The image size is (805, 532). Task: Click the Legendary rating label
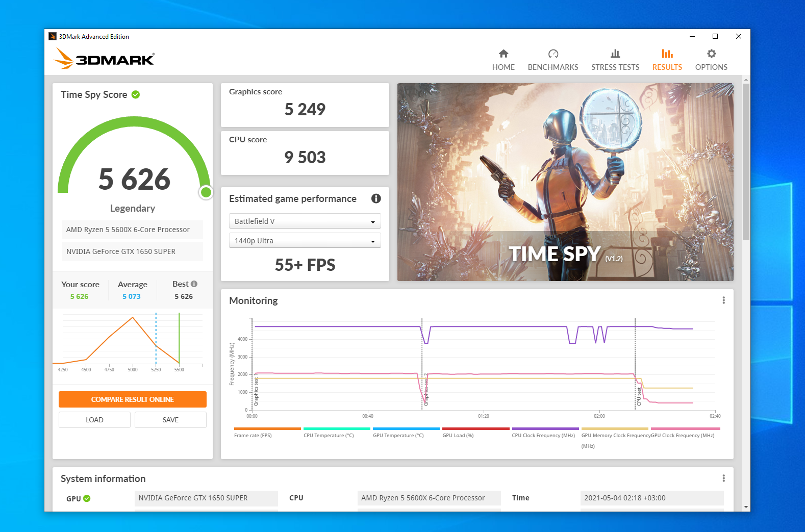133,208
